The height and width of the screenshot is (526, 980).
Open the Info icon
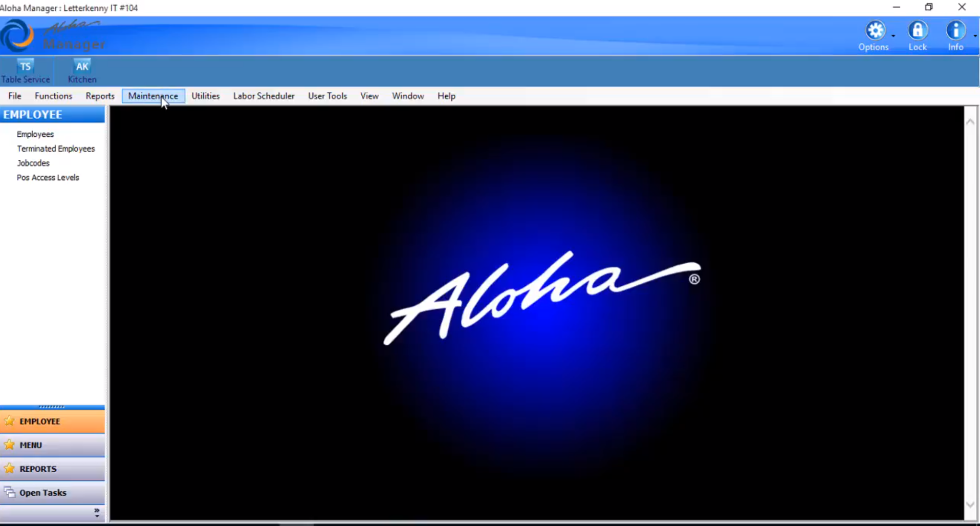pyautogui.click(x=955, y=30)
